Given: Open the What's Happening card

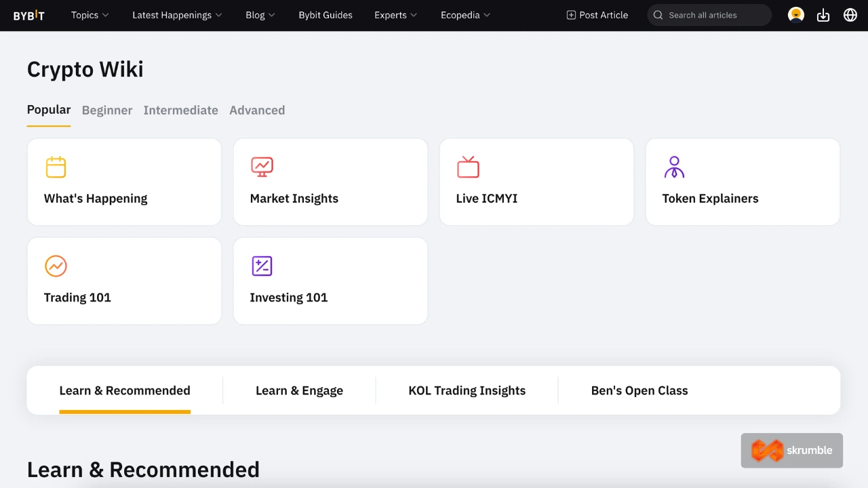Looking at the screenshot, I should 124,182.
